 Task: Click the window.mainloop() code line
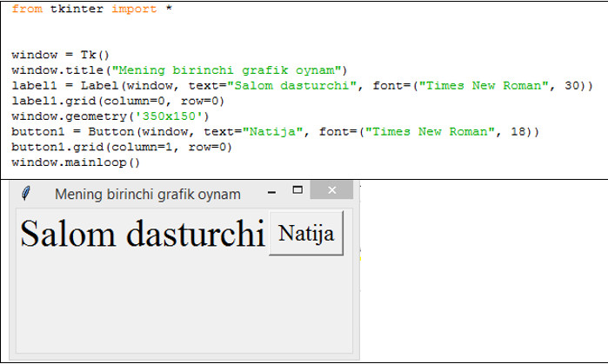pos(75,163)
